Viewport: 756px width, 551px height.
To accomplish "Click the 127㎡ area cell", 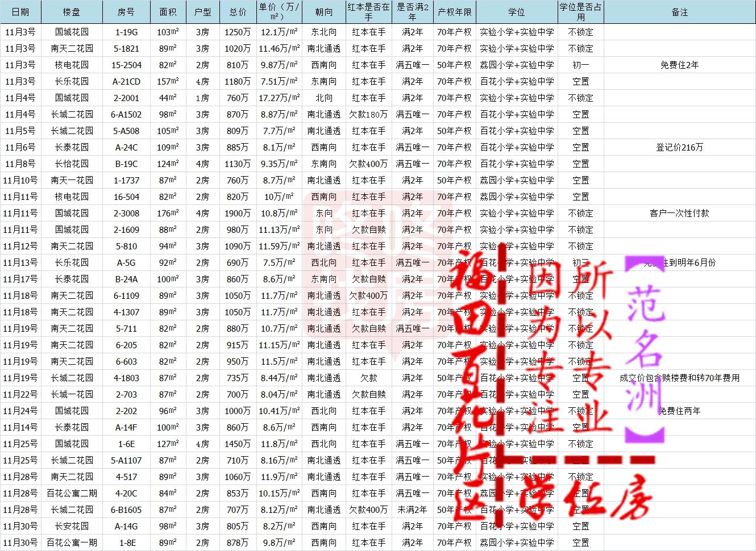I will click(x=168, y=444).
